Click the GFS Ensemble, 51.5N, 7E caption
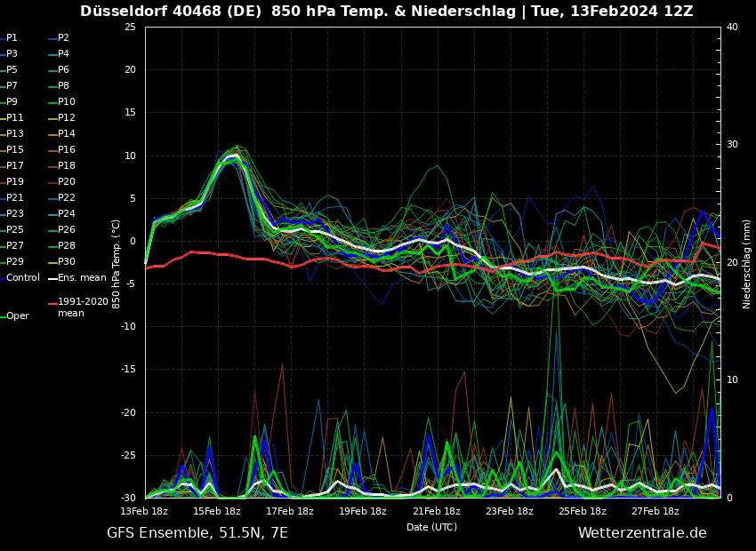This screenshot has width=756, height=551. (x=197, y=533)
